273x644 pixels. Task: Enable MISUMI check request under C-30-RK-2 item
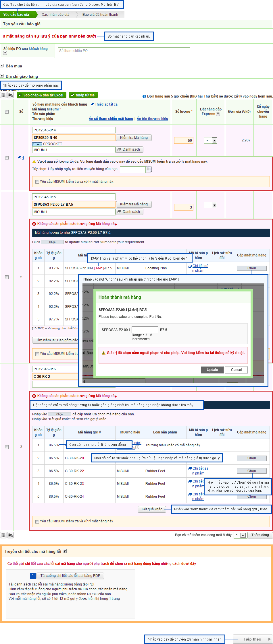point(37,522)
